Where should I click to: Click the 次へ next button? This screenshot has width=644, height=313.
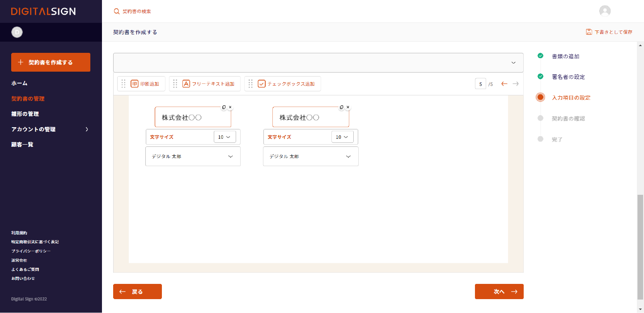[x=499, y=292]
